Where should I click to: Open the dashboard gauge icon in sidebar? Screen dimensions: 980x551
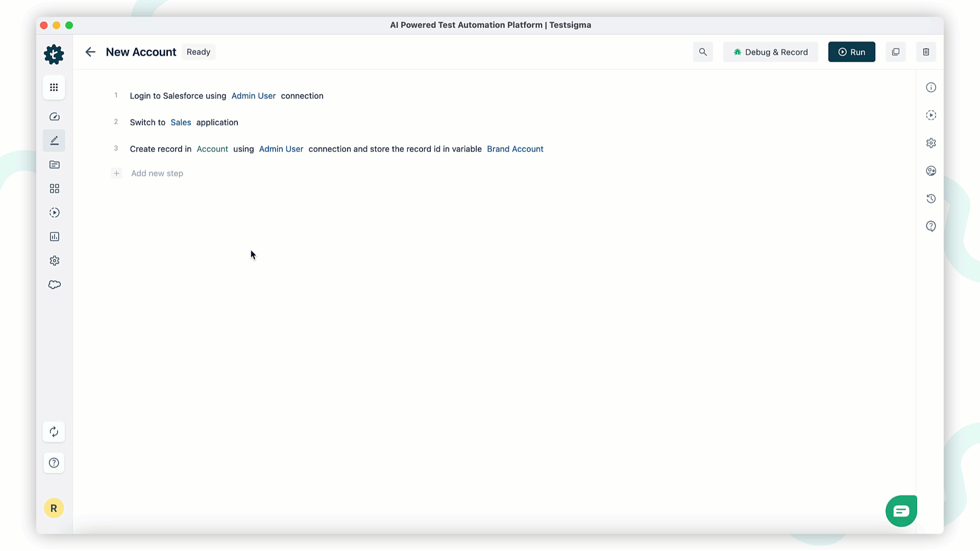[55, 117]
